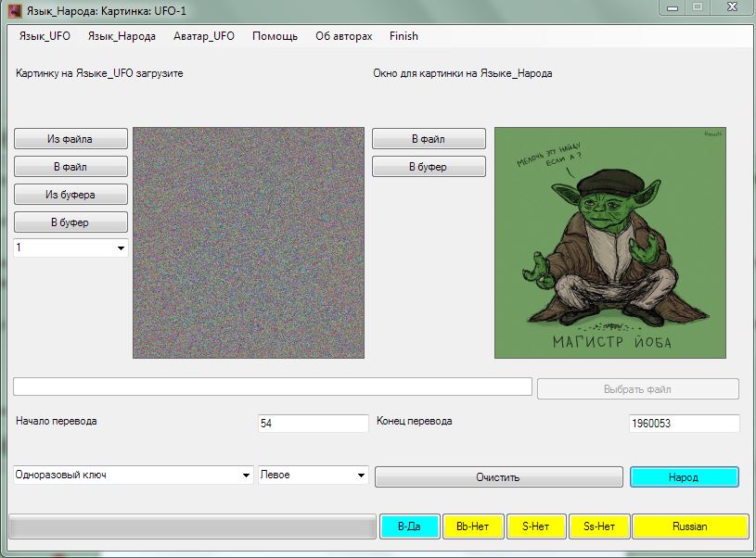Click the cyan Народ button
This screenshot has width=756, height=558.
point(685,477)
